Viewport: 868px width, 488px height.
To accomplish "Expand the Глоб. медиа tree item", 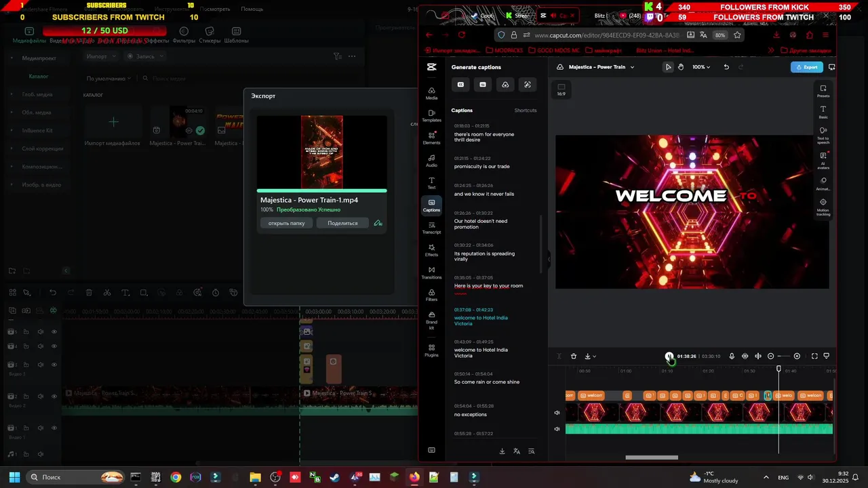I will (12, 94).
